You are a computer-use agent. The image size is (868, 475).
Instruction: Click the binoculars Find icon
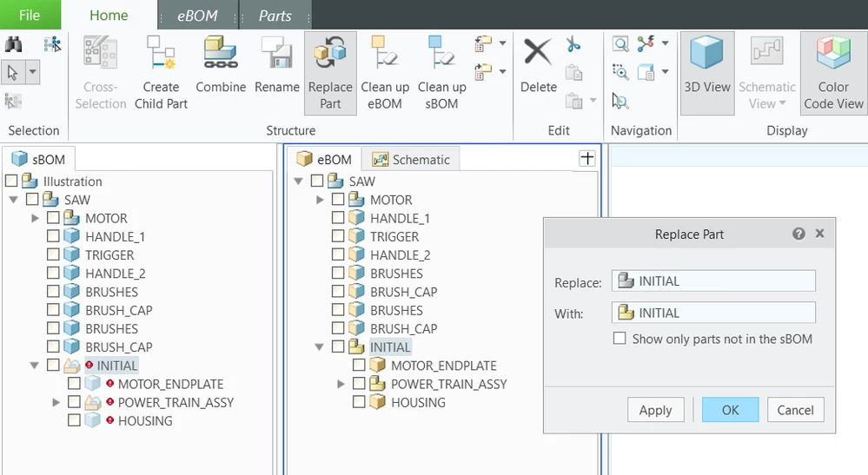(x=13, y=44)
